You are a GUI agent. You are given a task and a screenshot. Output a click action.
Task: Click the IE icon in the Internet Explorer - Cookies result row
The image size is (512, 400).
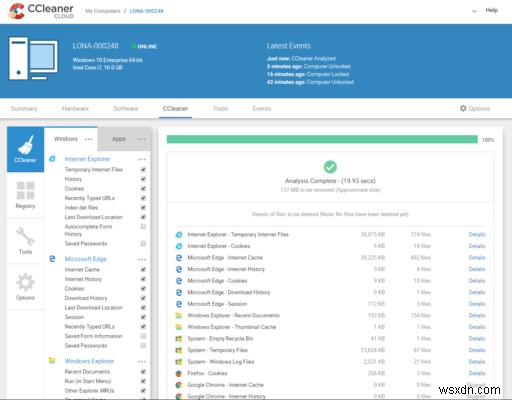click(x=179, y=246)
